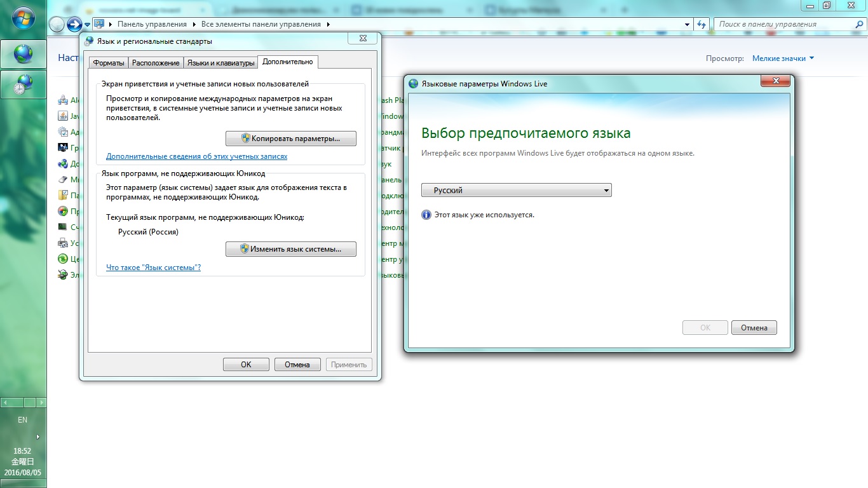Image resolution: width=868 pixels, height=488 pixels.
Task: Click title icon of Язык и региональные стандарты
Action: [x=89, y=41]
